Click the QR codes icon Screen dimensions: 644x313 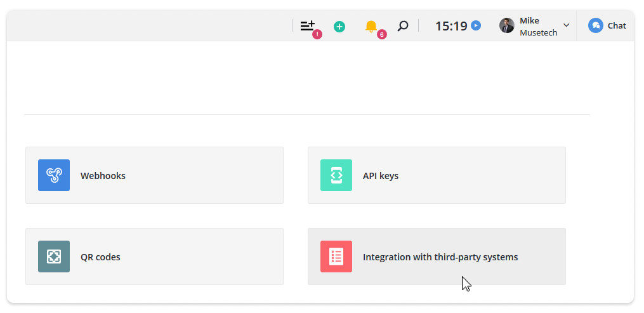point(54,256)
